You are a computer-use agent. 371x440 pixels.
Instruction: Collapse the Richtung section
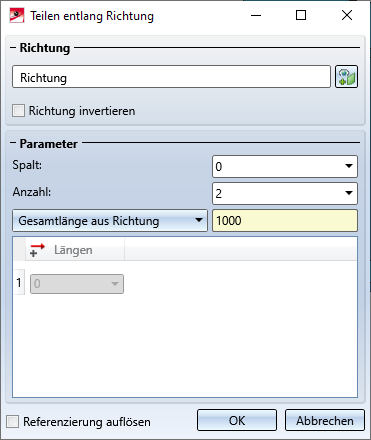coord(13,48)
